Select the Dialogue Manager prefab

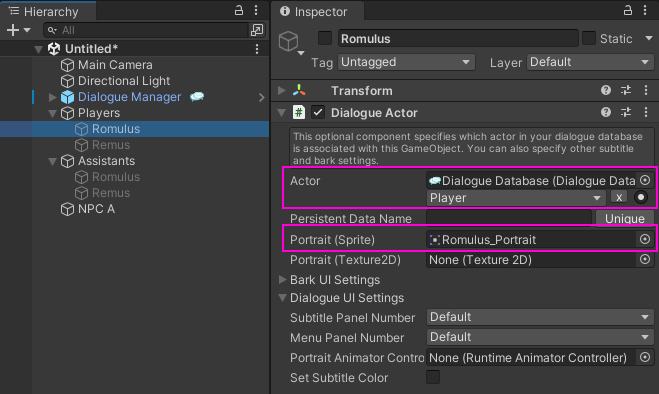pos(129,97)
